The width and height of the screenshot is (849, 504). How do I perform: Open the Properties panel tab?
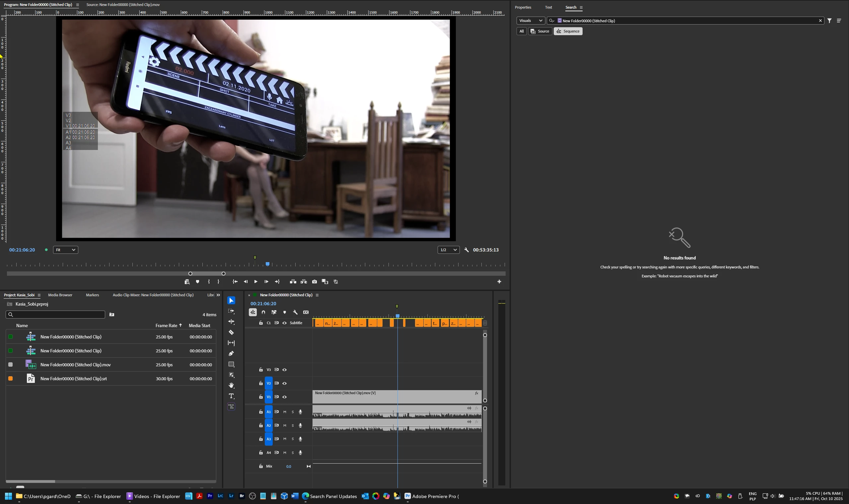point(523,8)
